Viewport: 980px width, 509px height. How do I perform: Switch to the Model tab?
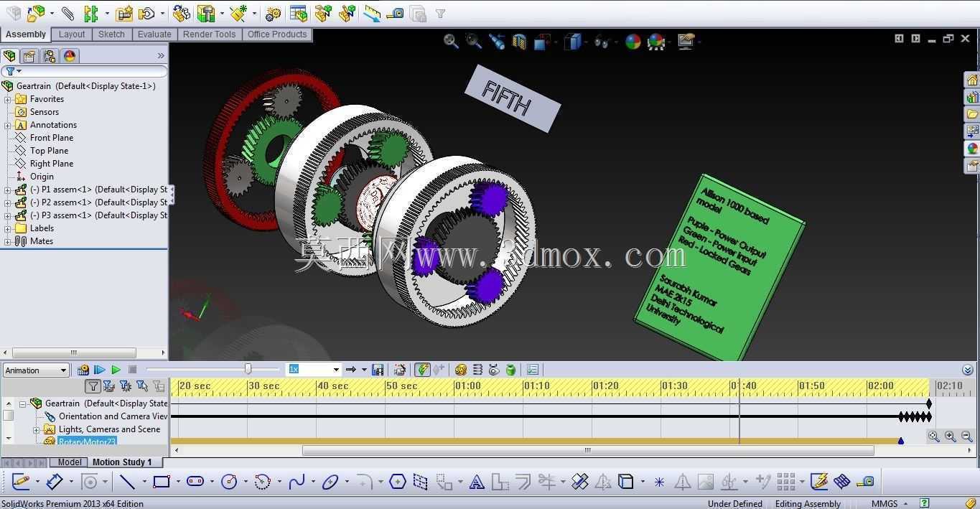coord(70,462)
